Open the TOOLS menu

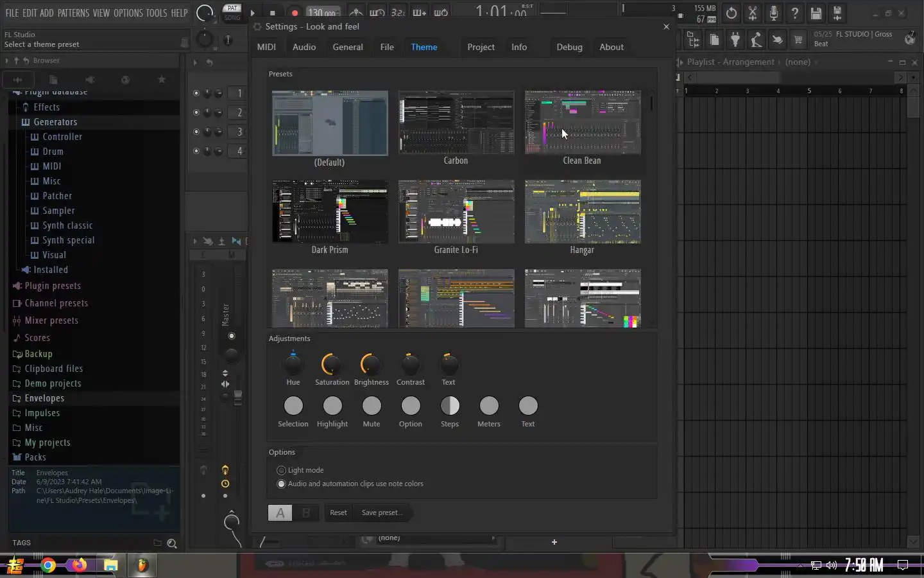[157, 13]
